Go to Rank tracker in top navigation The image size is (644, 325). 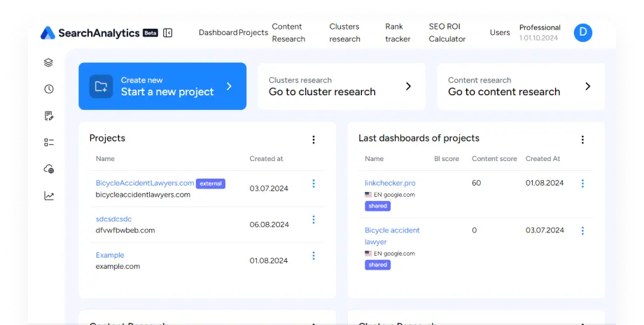click(398, 33)
